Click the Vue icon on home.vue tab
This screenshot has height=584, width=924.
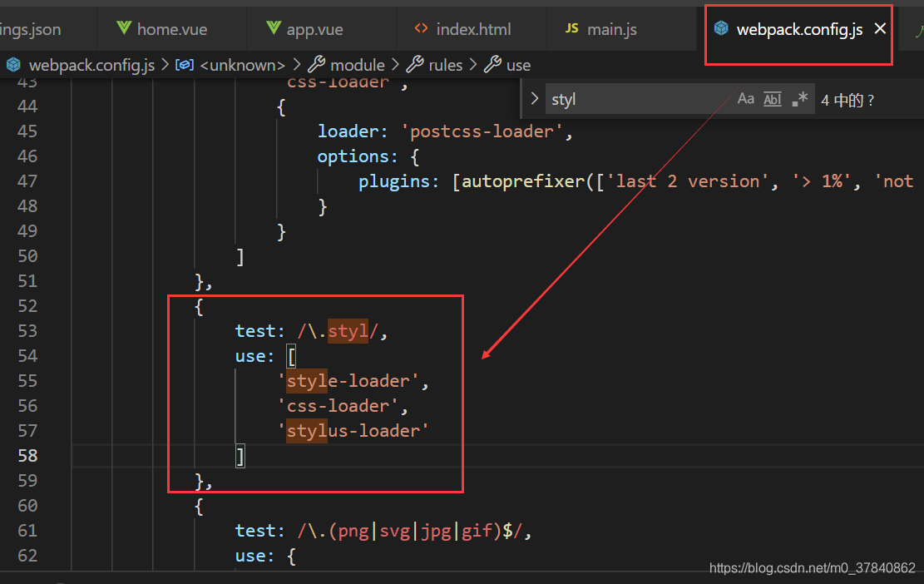click(x=124, y=27)
